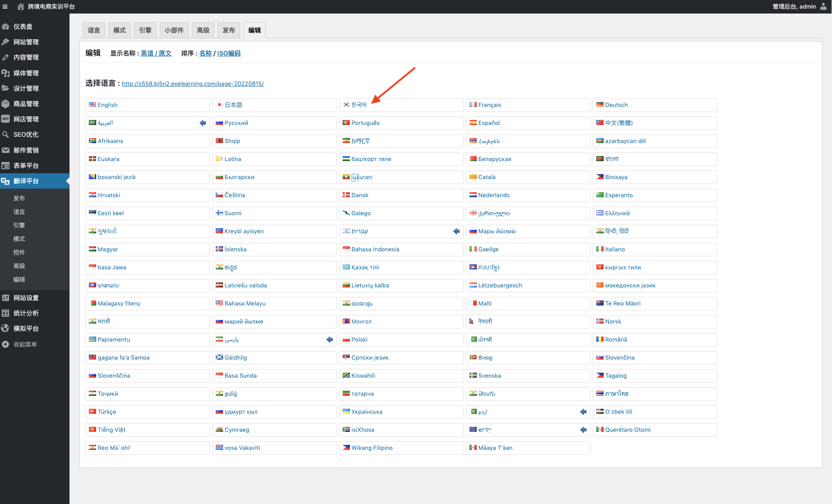Click the 网站设置 settings icon in sidebar

[x=5, y=298]
